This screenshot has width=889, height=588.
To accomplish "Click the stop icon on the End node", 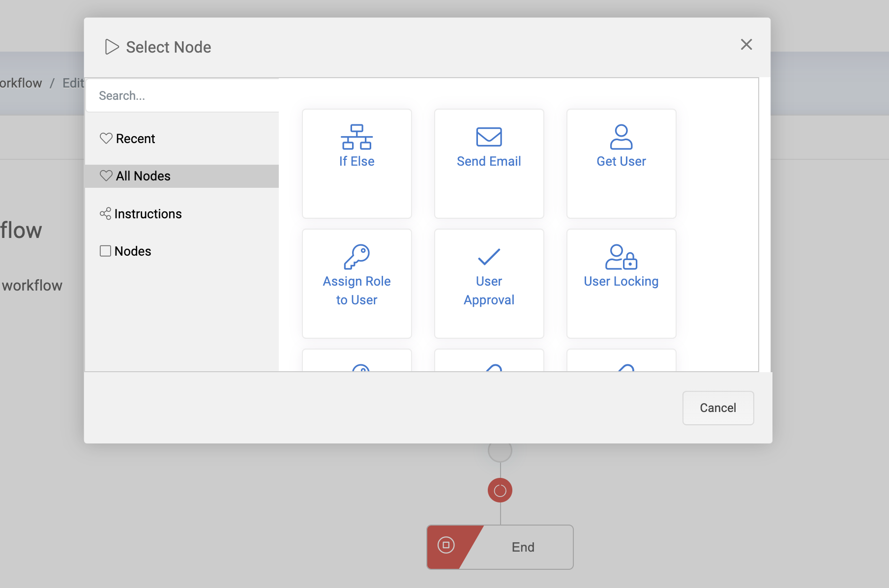I will pyautogui.click(x=446, y=545).
